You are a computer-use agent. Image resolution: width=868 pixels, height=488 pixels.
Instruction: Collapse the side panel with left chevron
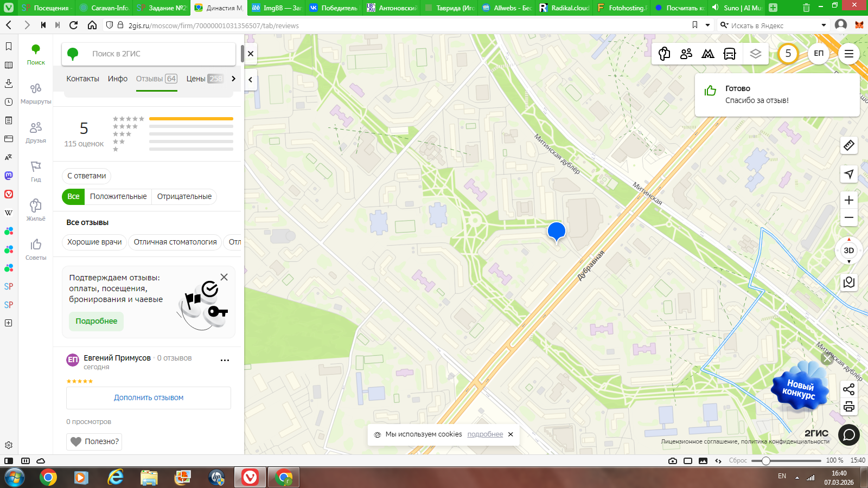[x=250, y=79]
